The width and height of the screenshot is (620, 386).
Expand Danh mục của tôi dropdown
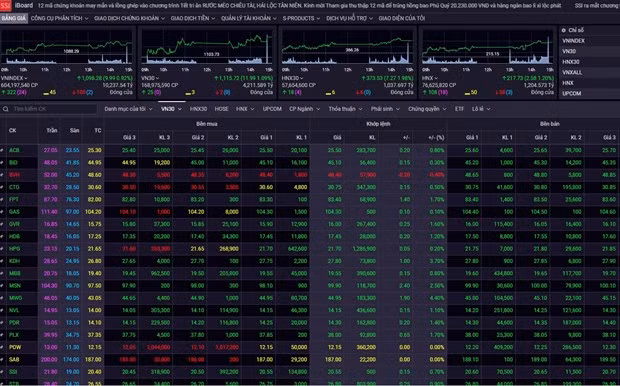[x=128, y=109]
